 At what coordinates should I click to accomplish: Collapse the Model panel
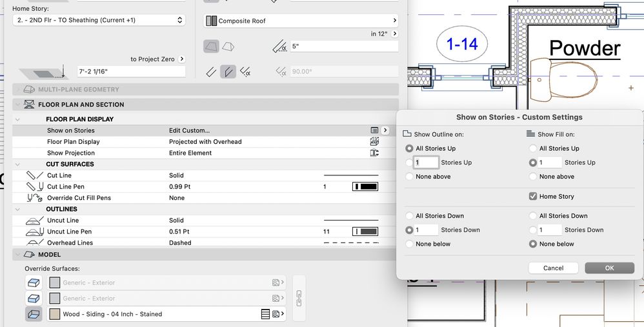coord(17,254)
